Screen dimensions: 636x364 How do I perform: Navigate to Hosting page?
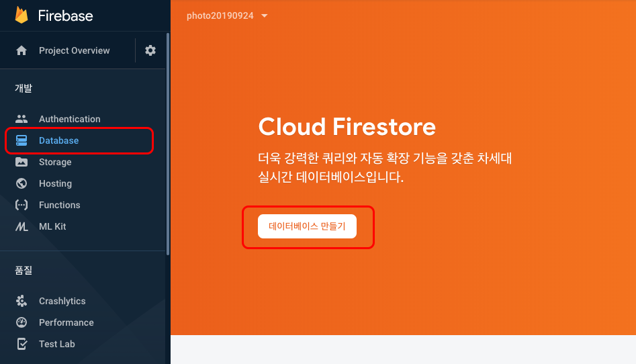55,183
